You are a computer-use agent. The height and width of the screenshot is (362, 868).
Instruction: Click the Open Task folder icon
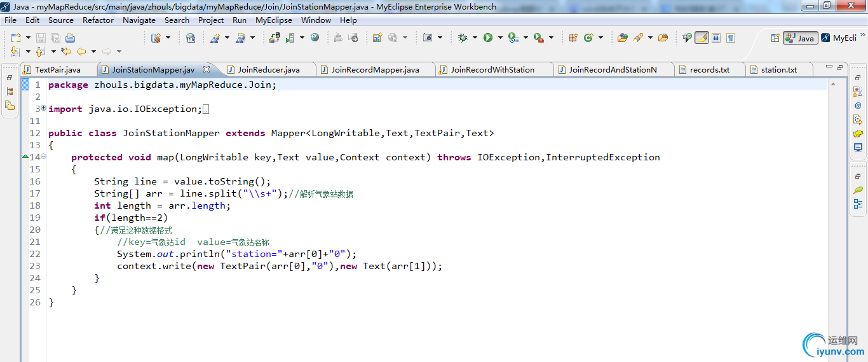pos(663,38)
